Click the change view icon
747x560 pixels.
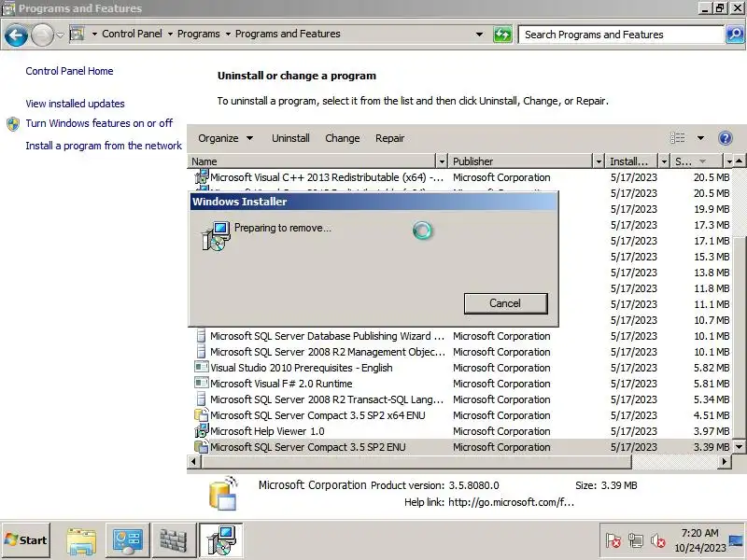pyautogui.click(x=678, y=138)
